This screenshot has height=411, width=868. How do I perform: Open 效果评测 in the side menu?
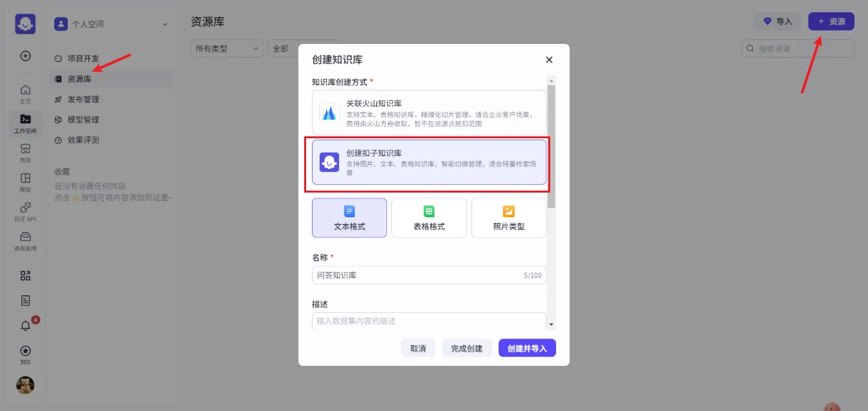(112, 140)
